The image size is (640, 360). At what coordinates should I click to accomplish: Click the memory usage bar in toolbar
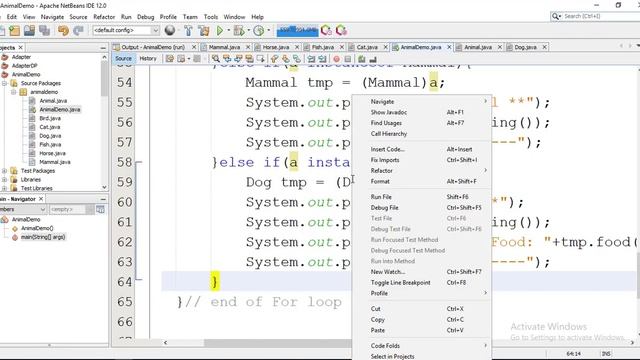point(298,30)
